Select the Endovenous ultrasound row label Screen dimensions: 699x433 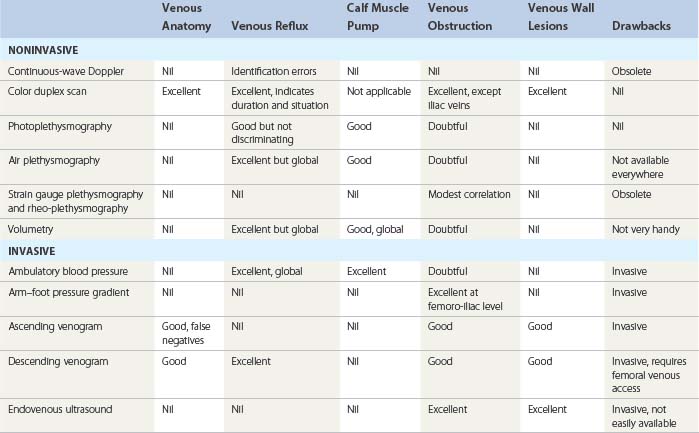point(62,409)
